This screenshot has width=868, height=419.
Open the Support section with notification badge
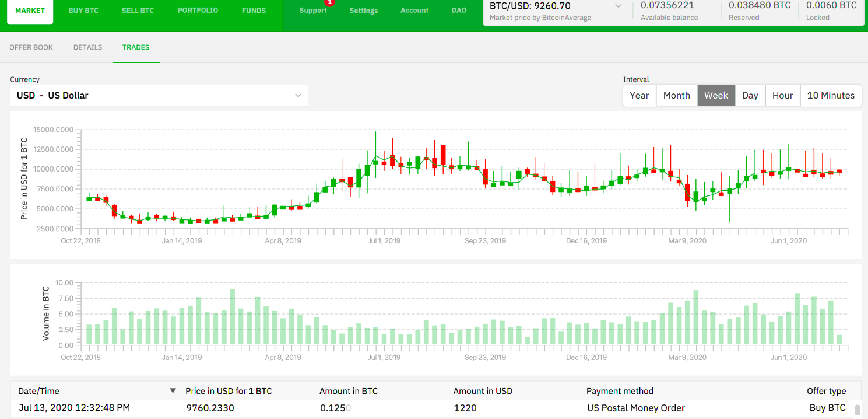click(x=313, y=10)
